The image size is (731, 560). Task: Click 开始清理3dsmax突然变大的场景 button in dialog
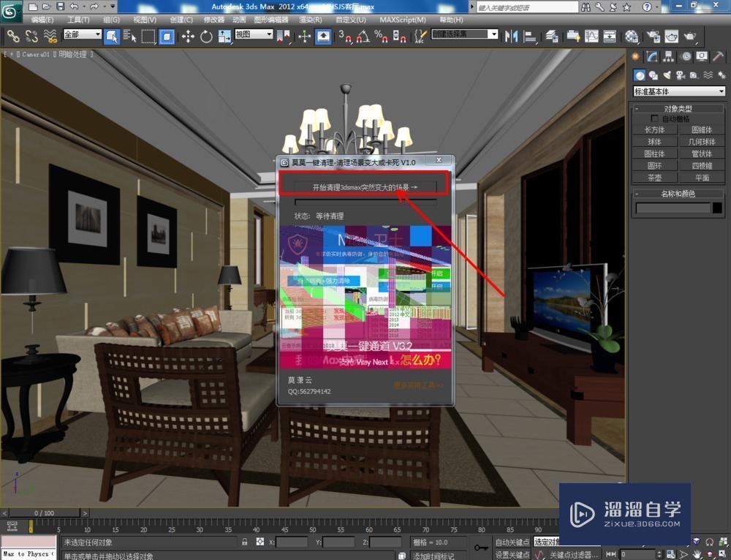coord(365,187)
